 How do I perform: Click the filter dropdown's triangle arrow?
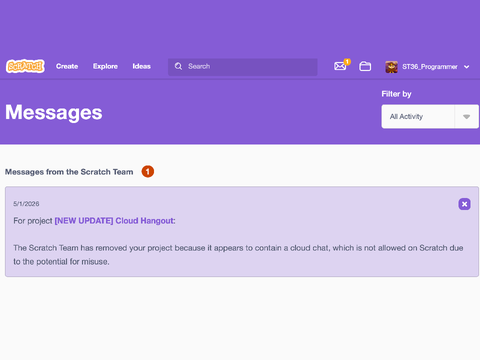[x=466, y=117]
